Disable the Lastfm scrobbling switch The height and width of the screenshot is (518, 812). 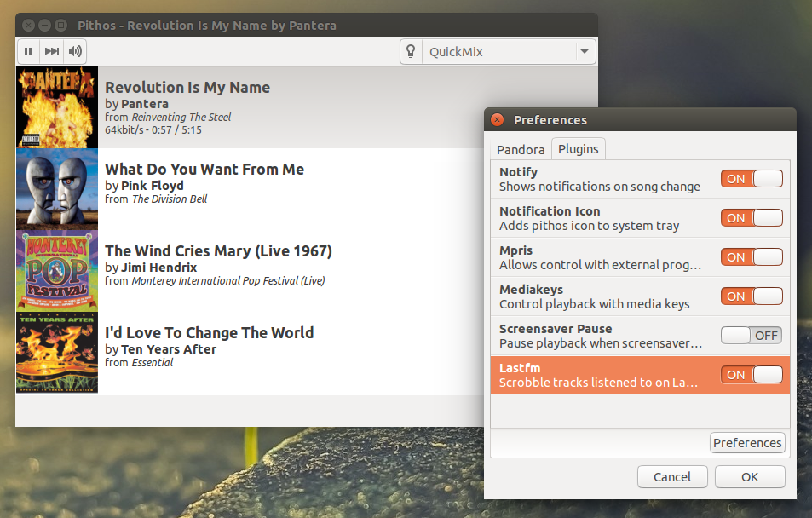coord(752,375)
